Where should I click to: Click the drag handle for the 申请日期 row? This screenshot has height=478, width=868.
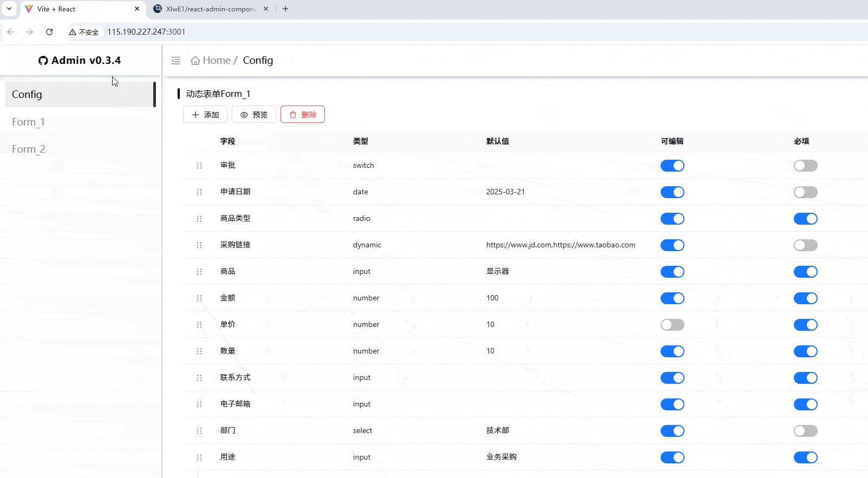pyautogui.click(x=199, y=192)
